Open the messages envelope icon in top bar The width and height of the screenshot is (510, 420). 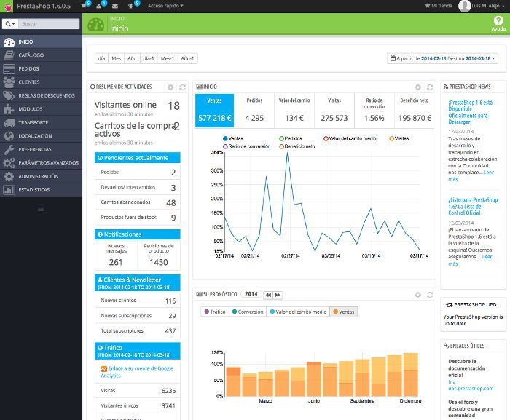click(115, 6)
